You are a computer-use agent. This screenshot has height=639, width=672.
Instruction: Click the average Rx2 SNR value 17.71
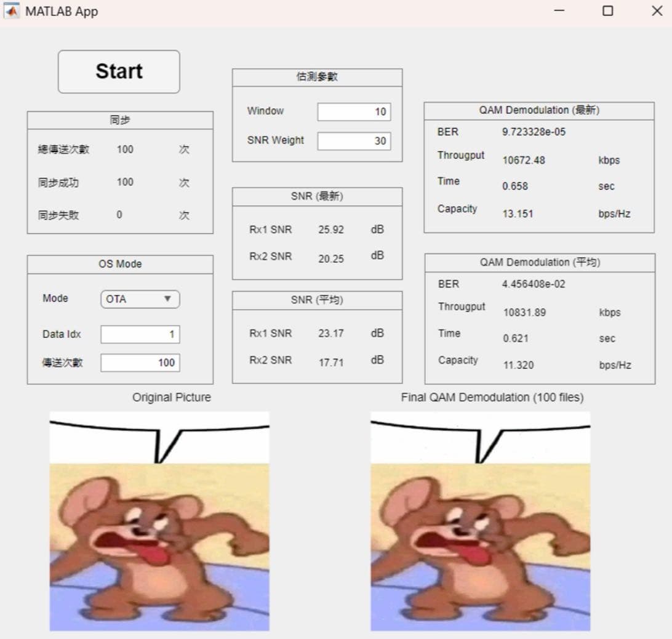point(331,363)
